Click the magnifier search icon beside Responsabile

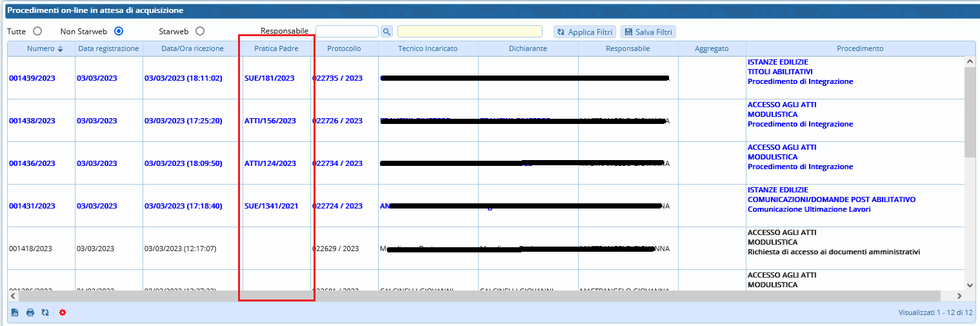pos(386,32)
